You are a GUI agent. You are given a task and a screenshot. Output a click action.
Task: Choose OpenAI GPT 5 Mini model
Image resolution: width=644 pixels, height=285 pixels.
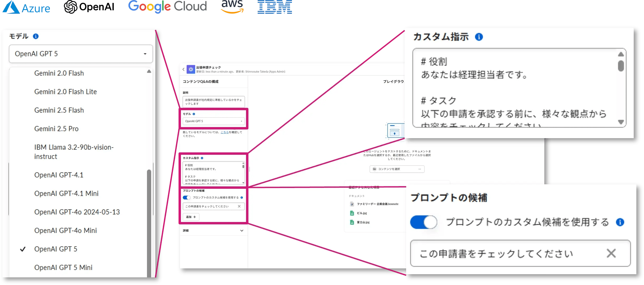(x=63, y=267)
